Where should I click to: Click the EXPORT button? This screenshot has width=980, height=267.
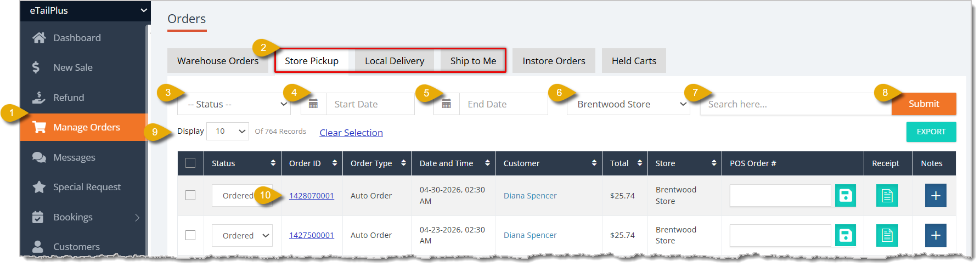point(931,132)
